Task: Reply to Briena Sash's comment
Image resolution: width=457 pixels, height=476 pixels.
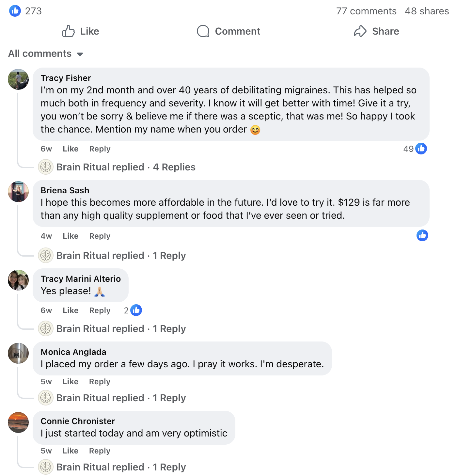Action: 100,236
